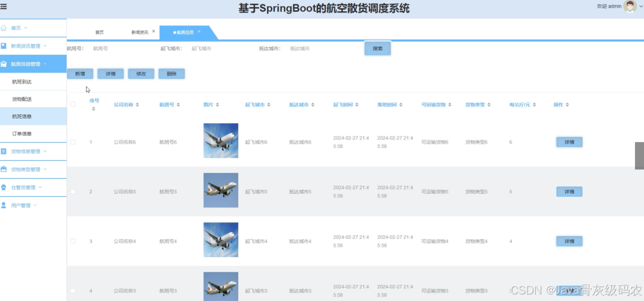Open the dropdown arrow beside admin avatar
This screenshot has height=301, width=644.
point(641,7)
